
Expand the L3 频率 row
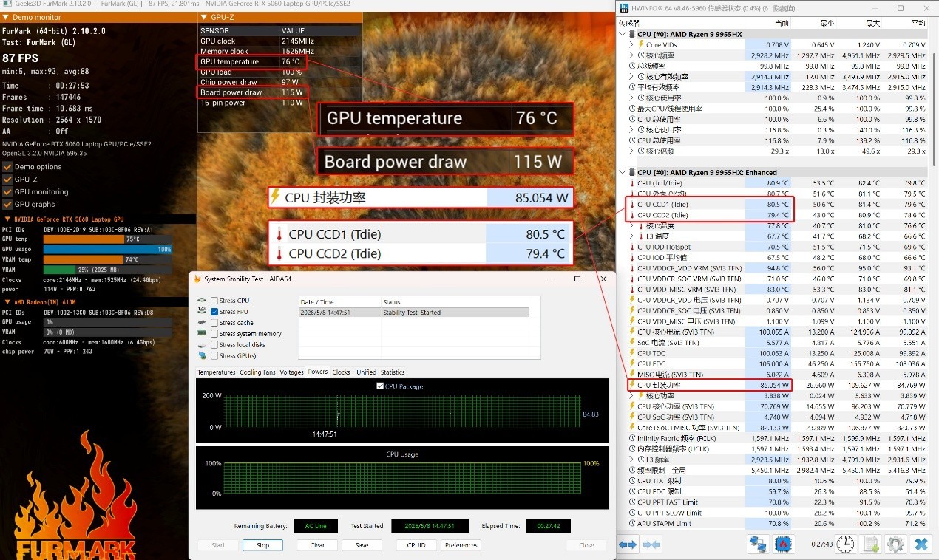631,460
